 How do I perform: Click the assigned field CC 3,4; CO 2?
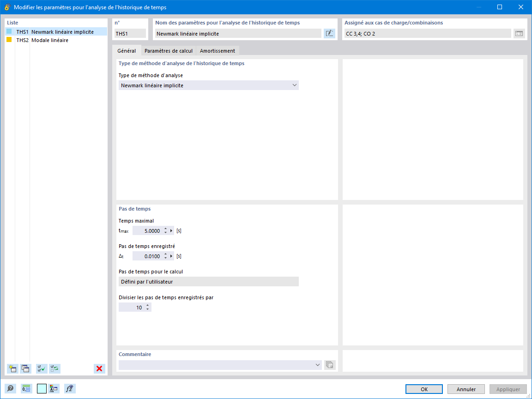(x=428, y=33)
